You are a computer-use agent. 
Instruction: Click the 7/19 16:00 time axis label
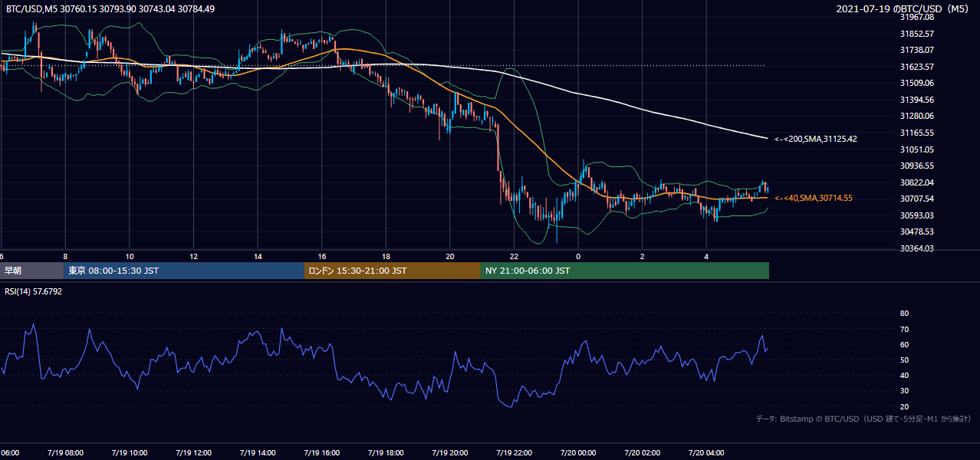coord(321,452)
